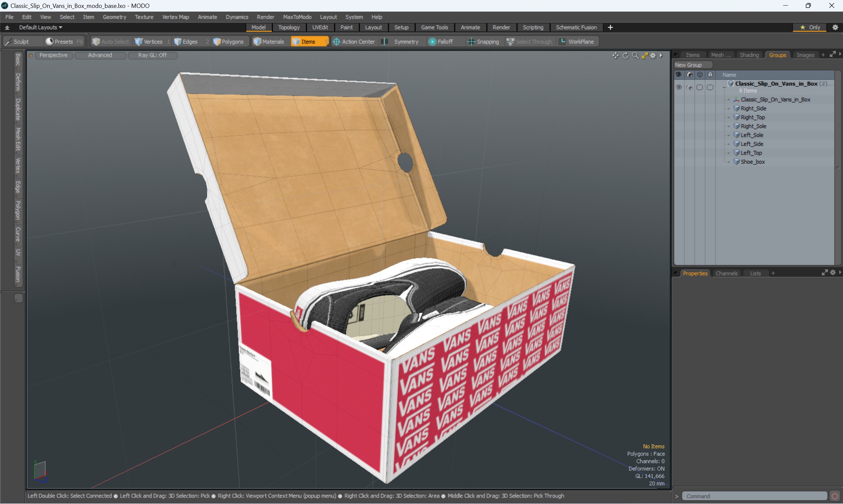The image size is (843, 504).
Task: Select Left_Top item in tree
Action: tap(751, 153)
